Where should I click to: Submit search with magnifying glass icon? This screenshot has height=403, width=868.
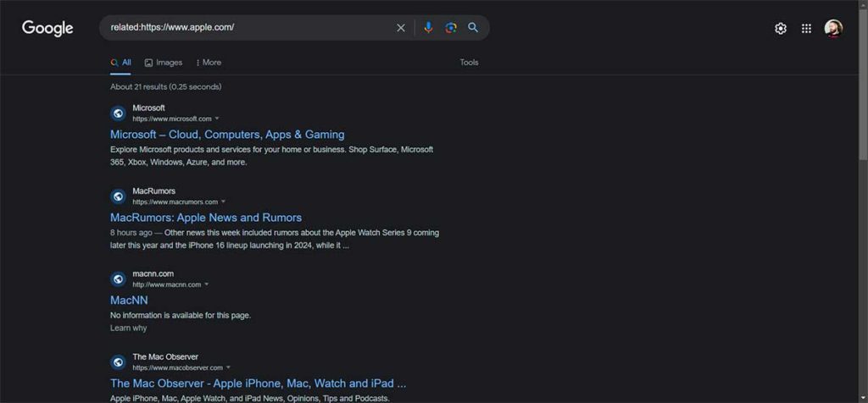(x=473, y=28)
